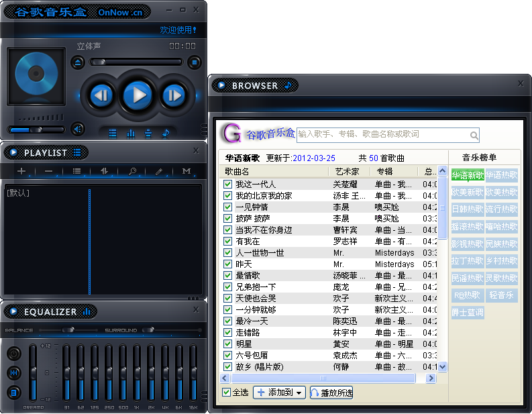Uncheck song 一见钟情
532x414 pixels.
click(227, 207)
